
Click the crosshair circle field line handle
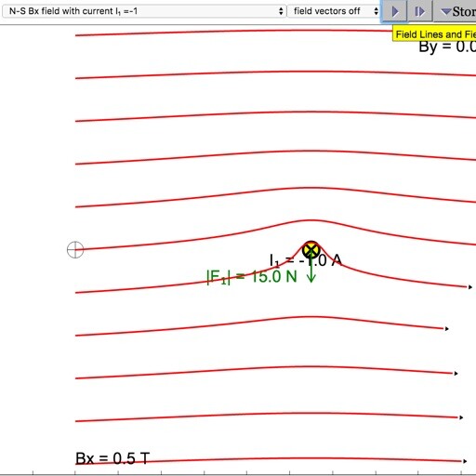click(x=75, y=249)
